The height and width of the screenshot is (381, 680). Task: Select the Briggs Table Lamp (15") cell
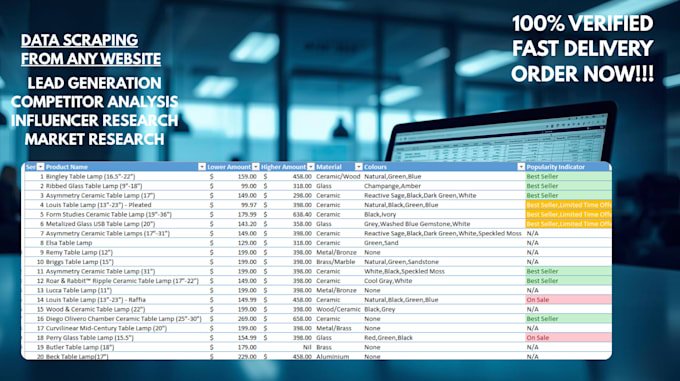pyautogui.click(x=125, y=262)
